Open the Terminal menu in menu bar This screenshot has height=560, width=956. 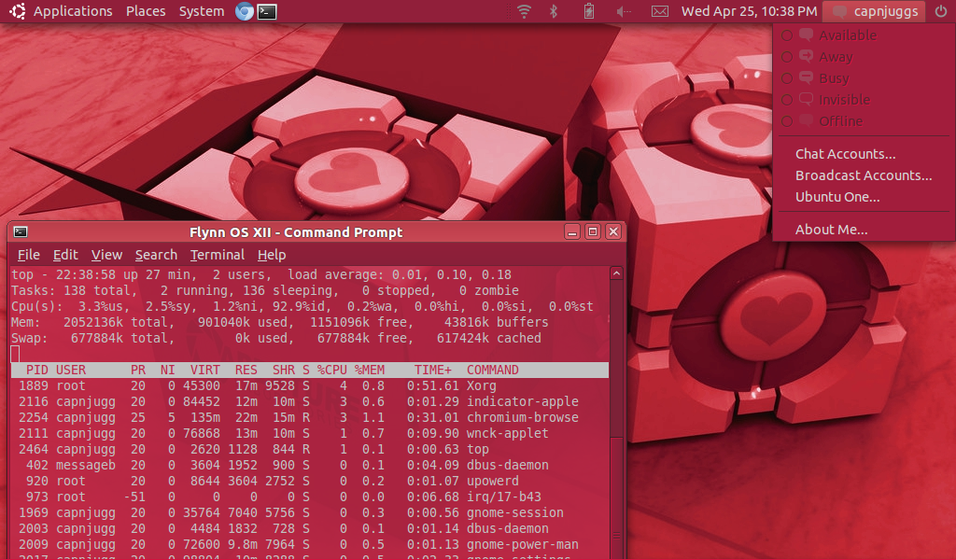tap(217, 255)
